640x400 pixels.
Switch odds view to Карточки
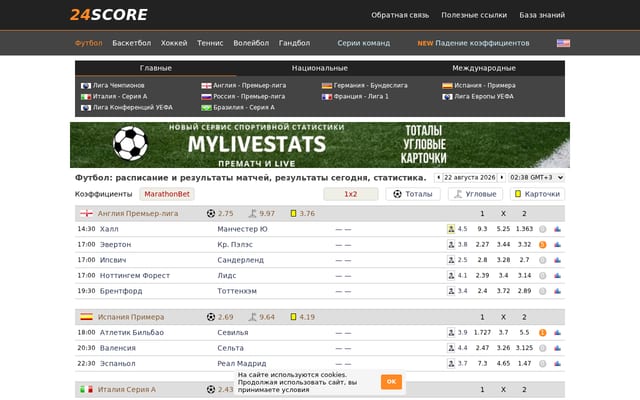click(537, 194)
